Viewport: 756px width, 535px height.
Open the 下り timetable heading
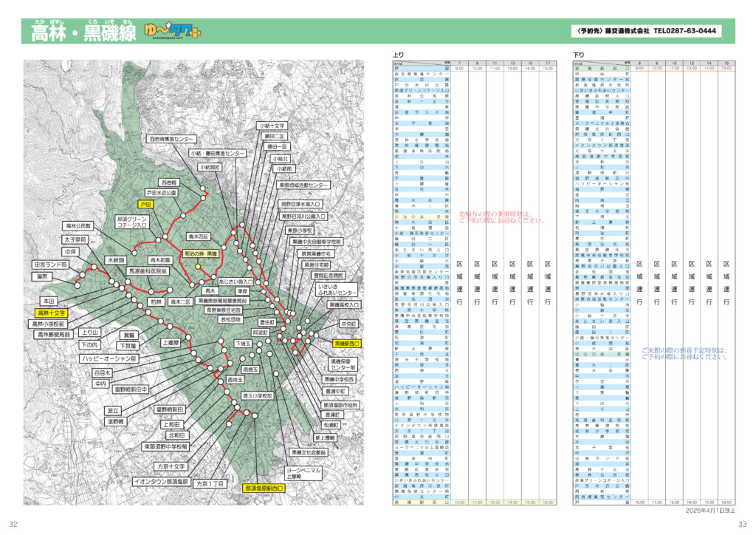[x=578, y=55]
